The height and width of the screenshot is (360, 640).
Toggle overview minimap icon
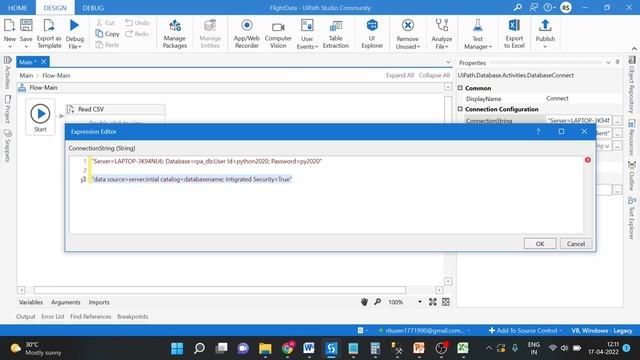(x=446, y=302)
